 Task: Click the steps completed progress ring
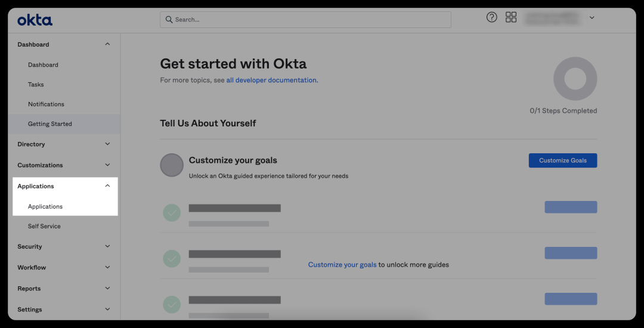click(575, 79)
